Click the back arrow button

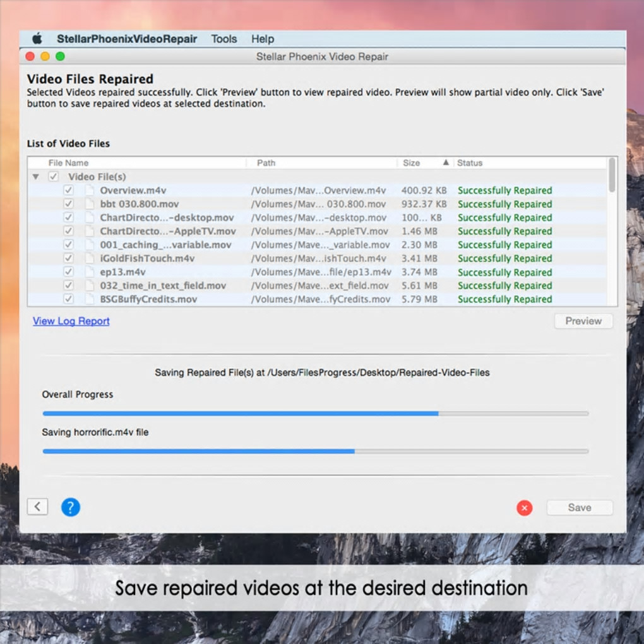[x=37, y=506]
